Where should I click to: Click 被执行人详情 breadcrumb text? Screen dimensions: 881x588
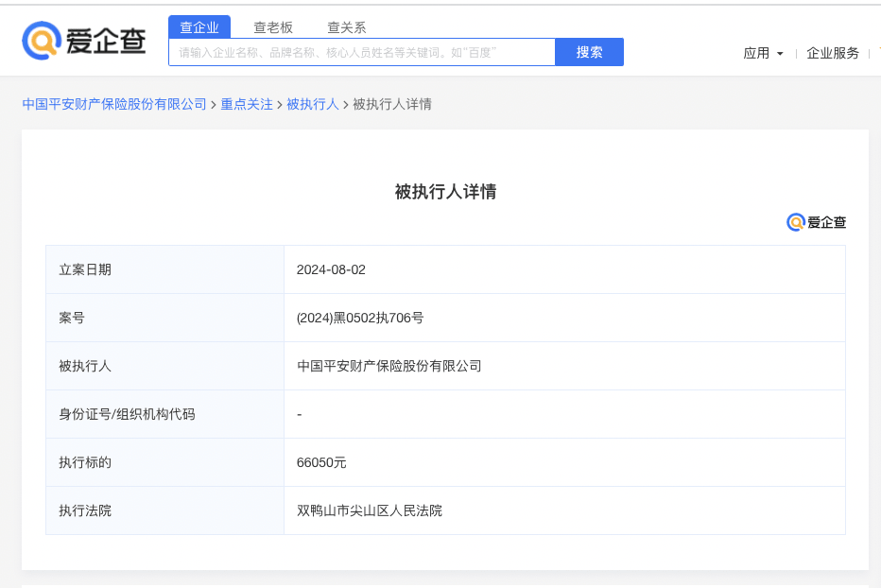click(392, 104)
